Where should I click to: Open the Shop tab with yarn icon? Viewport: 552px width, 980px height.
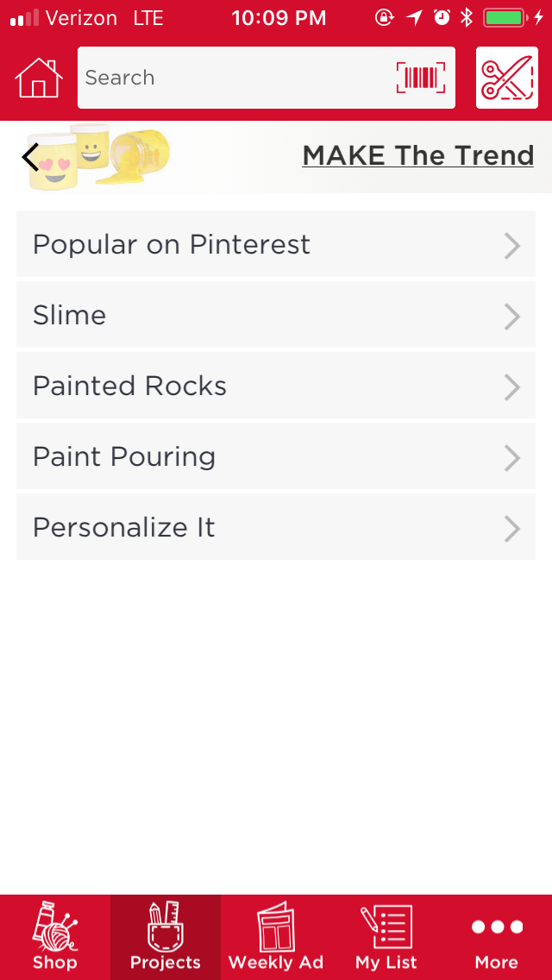(55, 936)
